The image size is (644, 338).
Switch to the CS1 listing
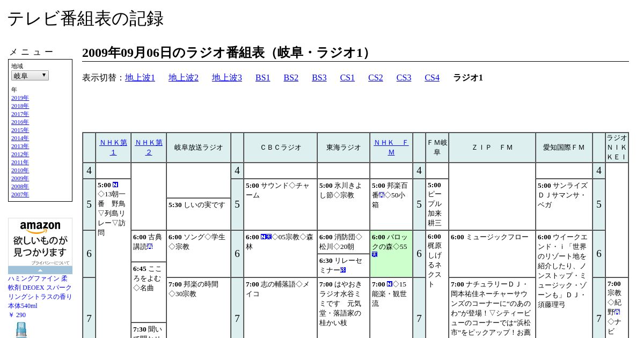pos(347,78)
